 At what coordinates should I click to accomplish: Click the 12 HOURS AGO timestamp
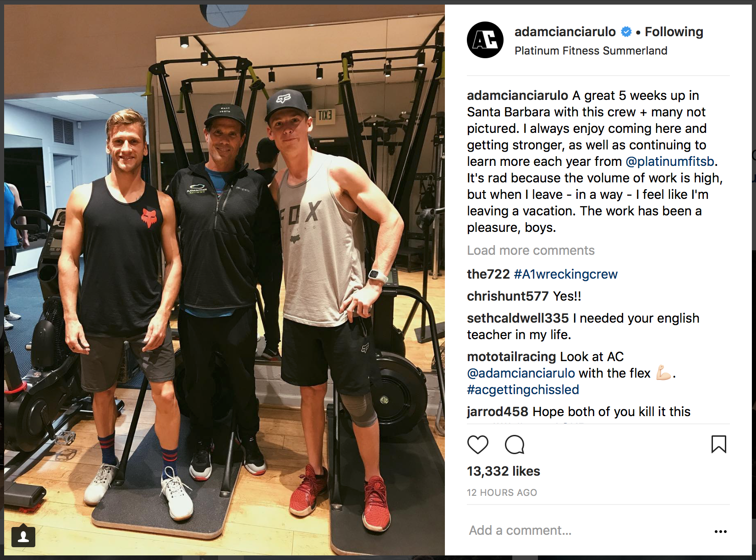502,493
